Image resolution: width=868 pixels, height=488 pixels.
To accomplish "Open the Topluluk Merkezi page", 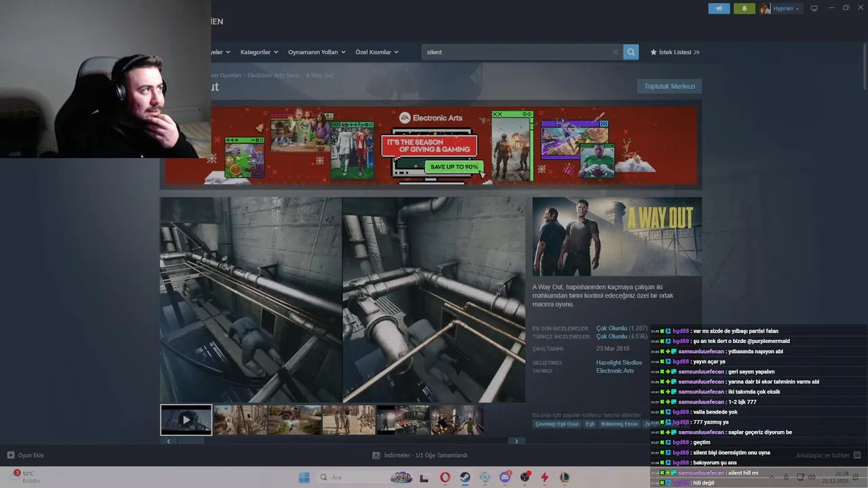I will (669, 86).
